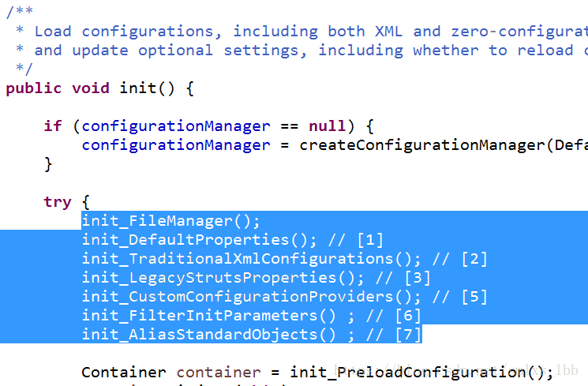Place cursor on 'public void init()' declaration
This screenshot has height=386, width=588.
99,88
